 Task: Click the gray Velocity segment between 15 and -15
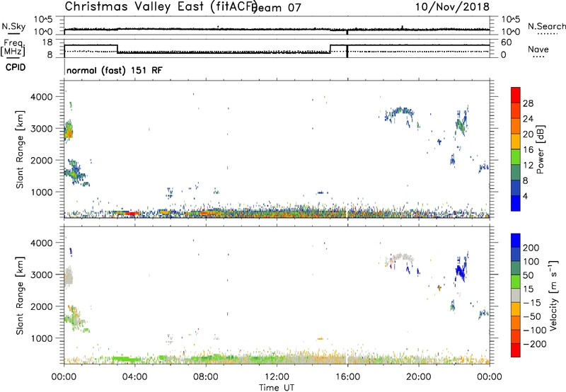516,295
